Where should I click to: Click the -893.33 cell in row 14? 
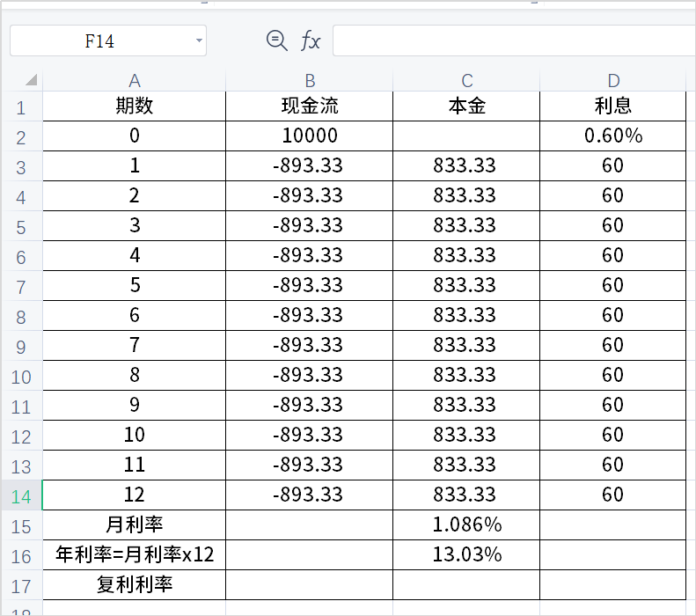click(x=310, y=495)
